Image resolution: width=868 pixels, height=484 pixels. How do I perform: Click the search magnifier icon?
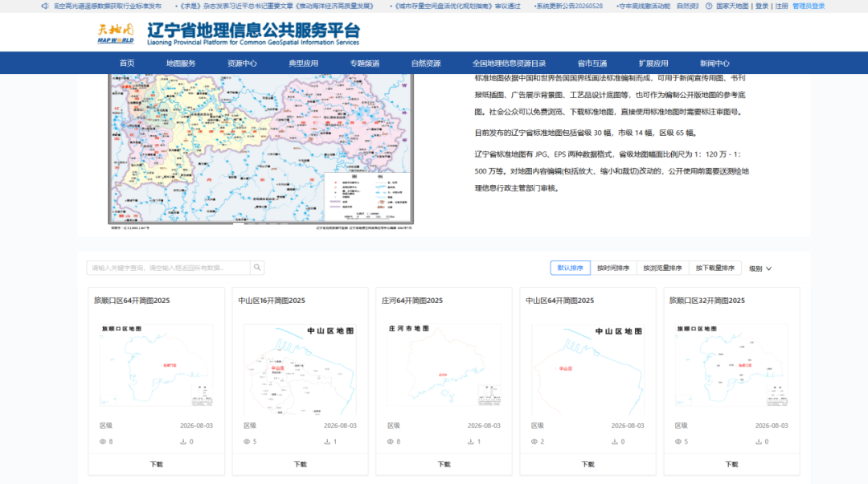point(257,268)
